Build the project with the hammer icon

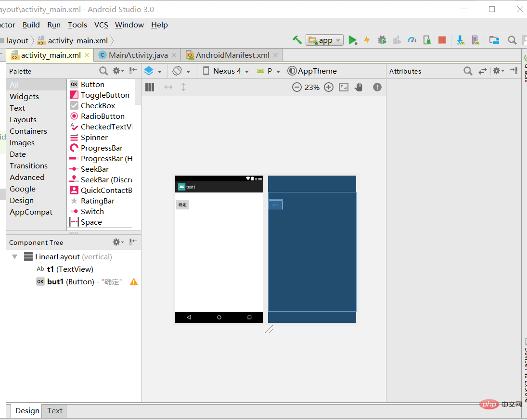[297, 40]
